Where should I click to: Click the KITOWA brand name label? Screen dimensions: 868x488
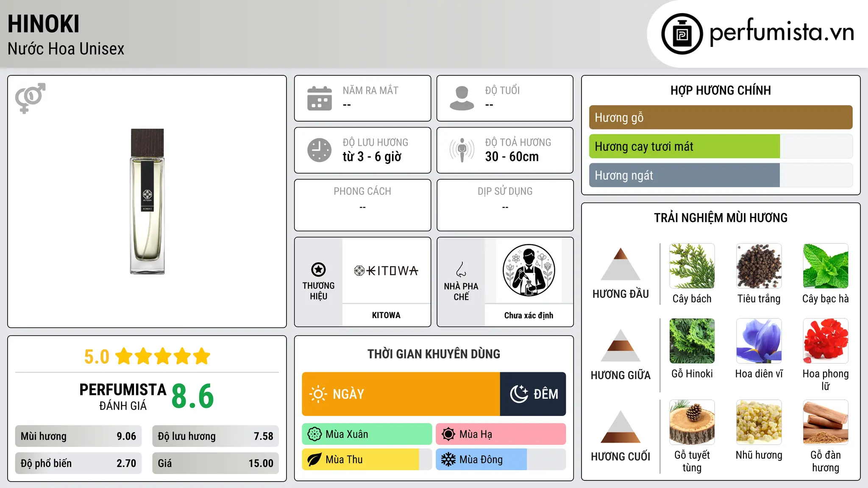[386, 315]
